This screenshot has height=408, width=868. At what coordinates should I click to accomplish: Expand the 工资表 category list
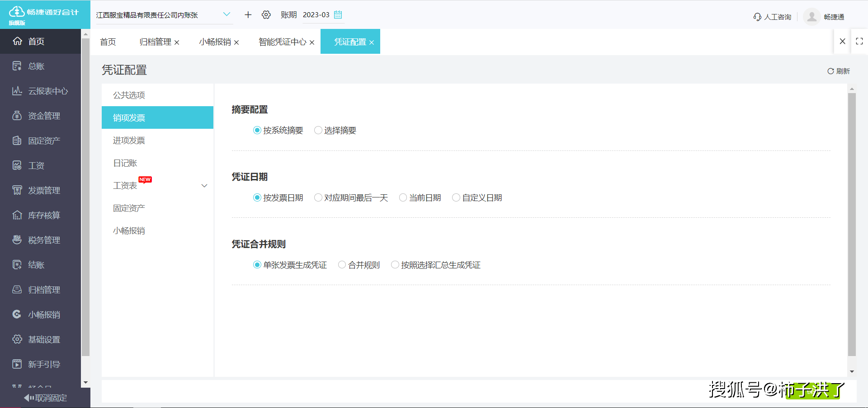click(204, 185)
